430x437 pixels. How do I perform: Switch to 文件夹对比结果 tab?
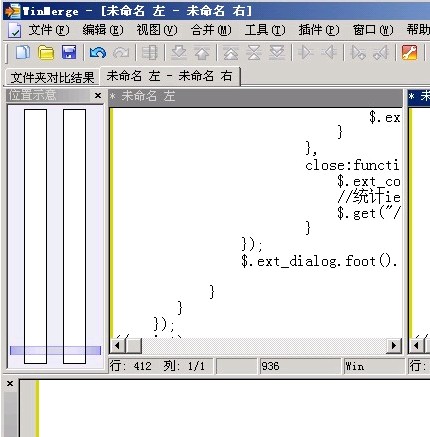[x=53, y=77]
